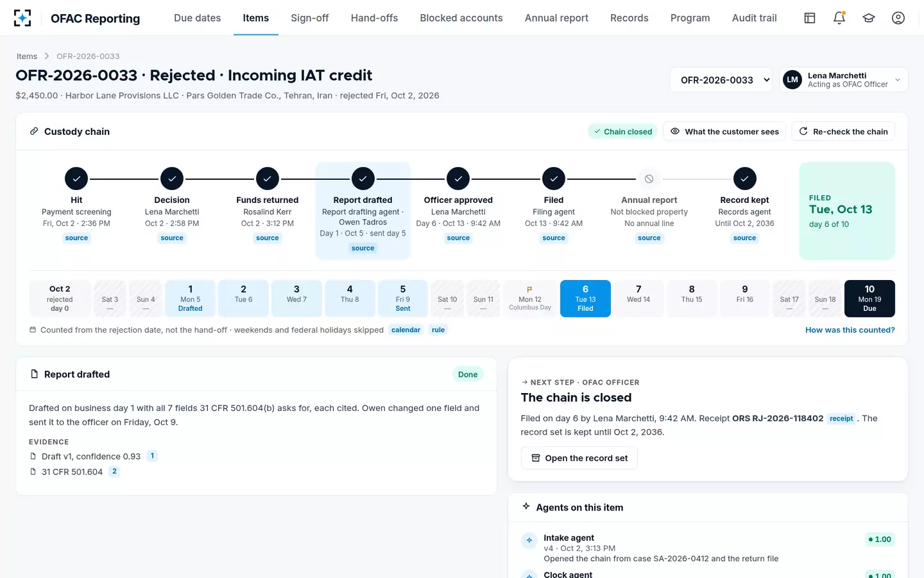Image resolution: width=924 pixels, height=578 pixels.
Task: Click the Decision step checkmark circle
Action: (172, 179)
